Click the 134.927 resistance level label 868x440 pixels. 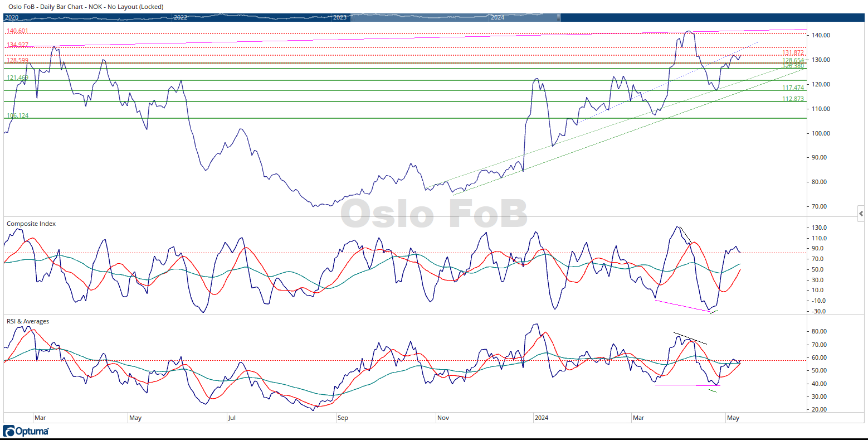[17, 45]
